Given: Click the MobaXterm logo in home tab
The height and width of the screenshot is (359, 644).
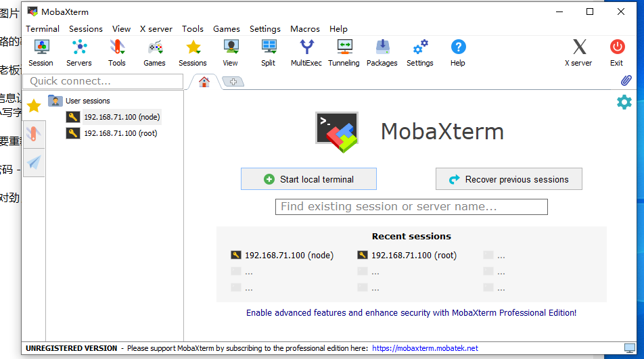Looking at the screenshot, I should [x=337, y=132].
